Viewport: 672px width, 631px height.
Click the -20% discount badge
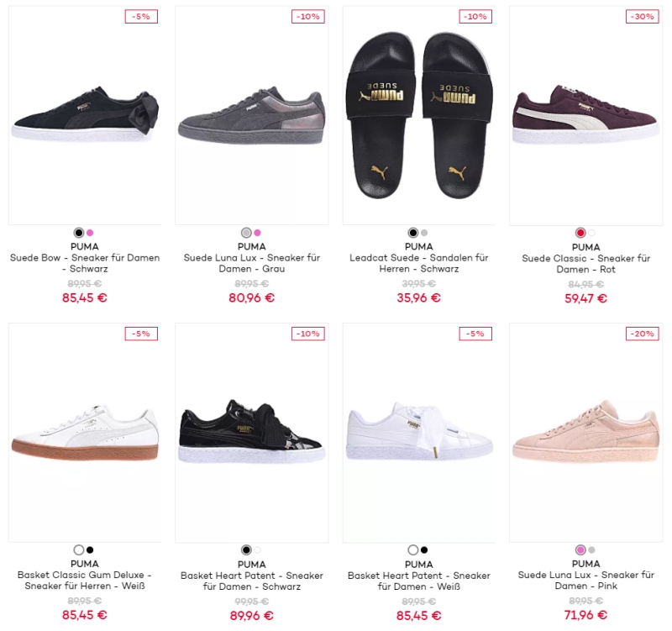[643, 334]
